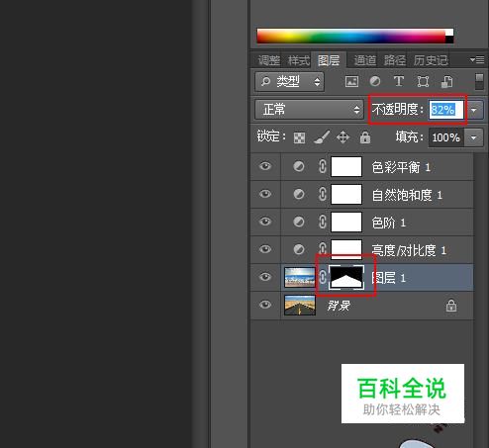Hide the 亮度/对比度 1 layer
Screen dimensions: 489x448
tap(265, 249)
